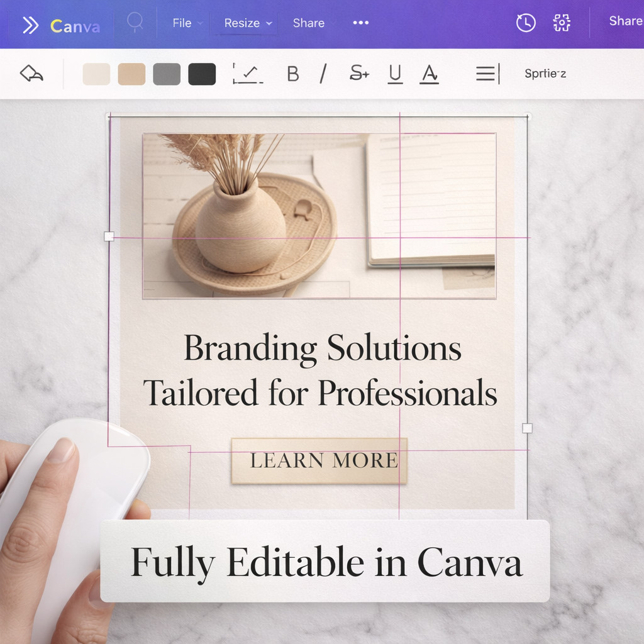Open the File menu
Image resolution: width=644 pixels, height=644 pixels.
[x=182, y=23]
